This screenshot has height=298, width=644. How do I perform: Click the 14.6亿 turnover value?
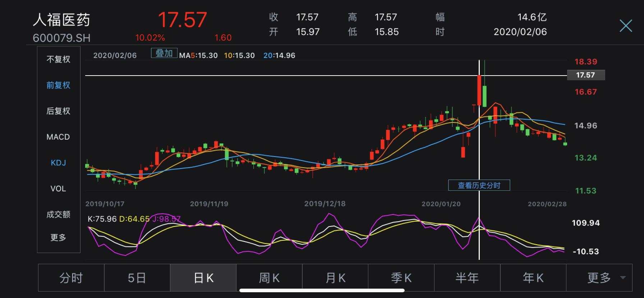click(532, 17)
